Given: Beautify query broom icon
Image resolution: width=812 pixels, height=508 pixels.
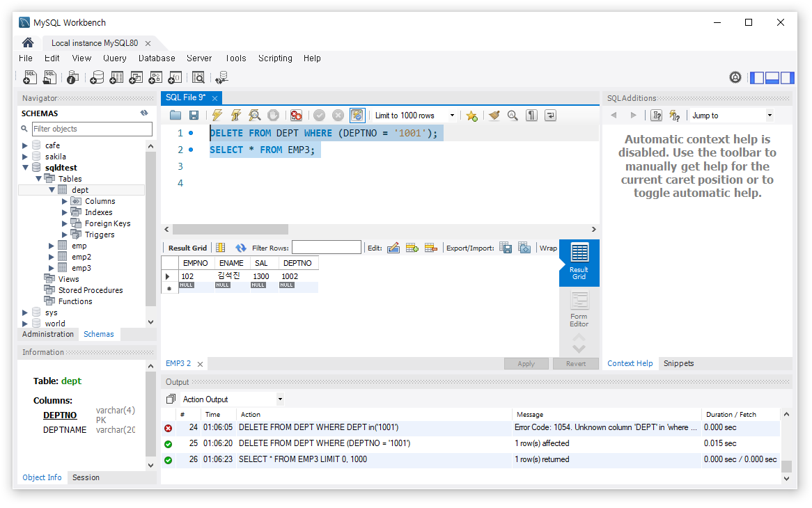Looking at the screenshot, I should click(x=494, y=116).
